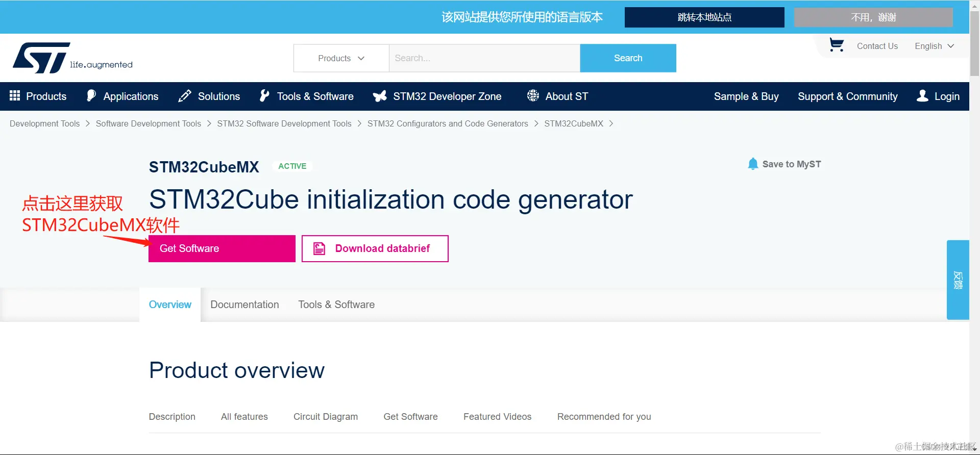The height and width of the screenshot is (455, 980).
Task: Jump to Recommended for you section link
Action: pos(604,417)
